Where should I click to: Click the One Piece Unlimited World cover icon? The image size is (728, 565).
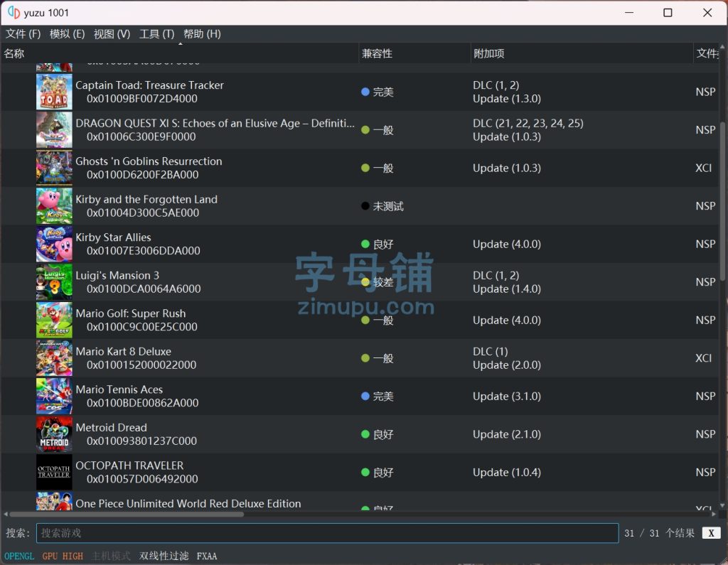pyautogui.click(x=54, y=502)
